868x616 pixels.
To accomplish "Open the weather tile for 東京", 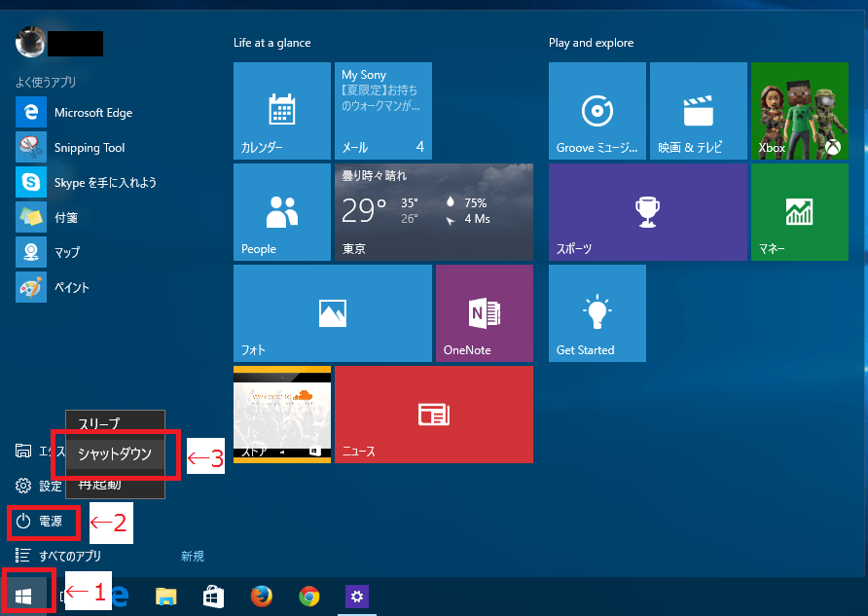I will click(x=433, y=211).
